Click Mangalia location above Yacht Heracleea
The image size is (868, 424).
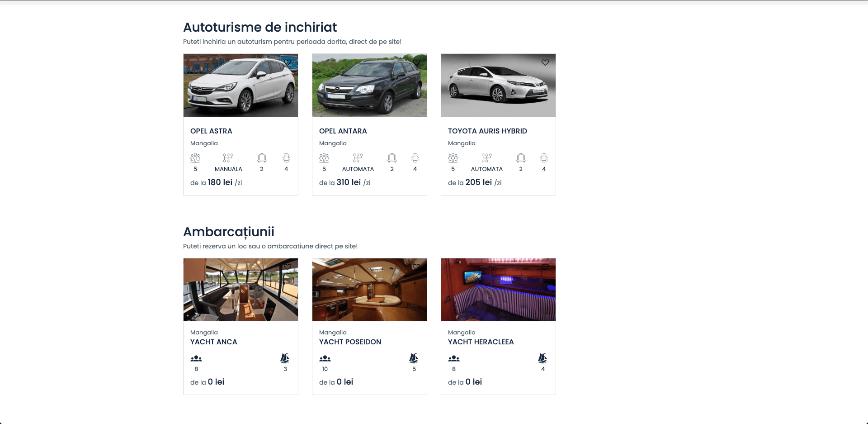[x=462, y=333]
